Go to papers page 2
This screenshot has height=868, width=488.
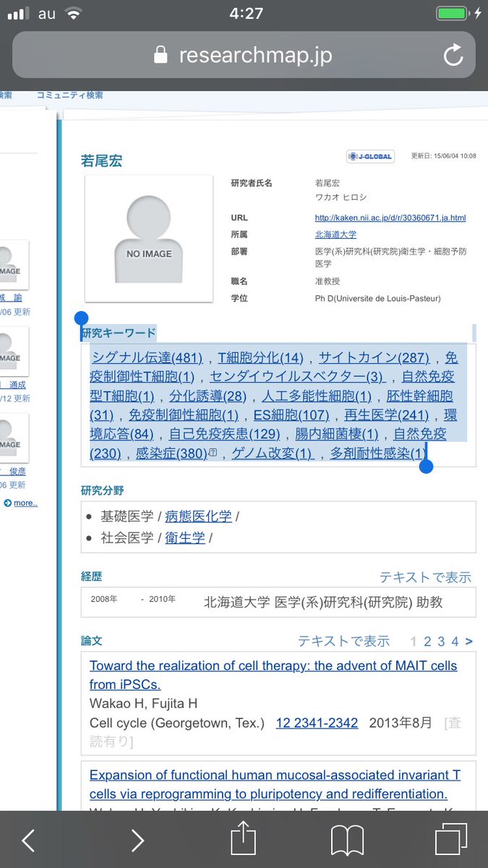tap(427, 642)
